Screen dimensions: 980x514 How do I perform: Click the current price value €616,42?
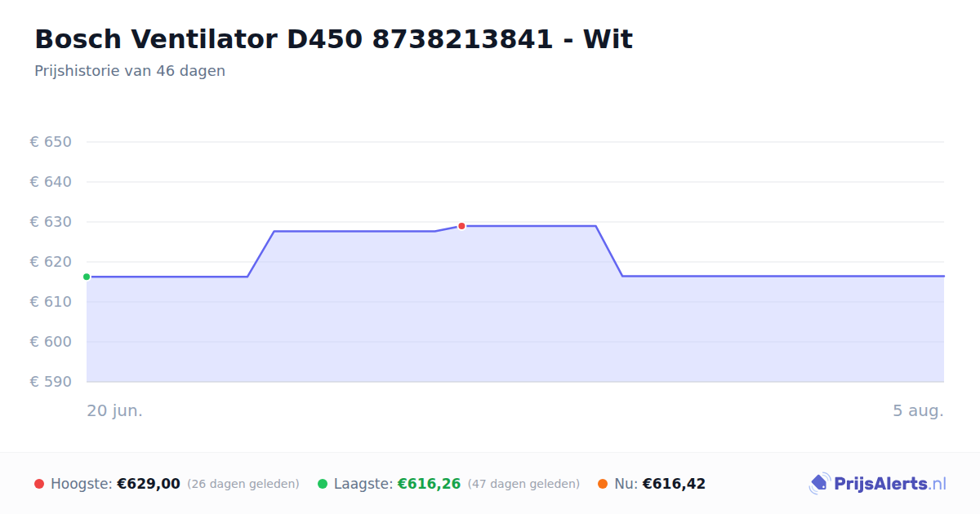(x=674, y=484)
